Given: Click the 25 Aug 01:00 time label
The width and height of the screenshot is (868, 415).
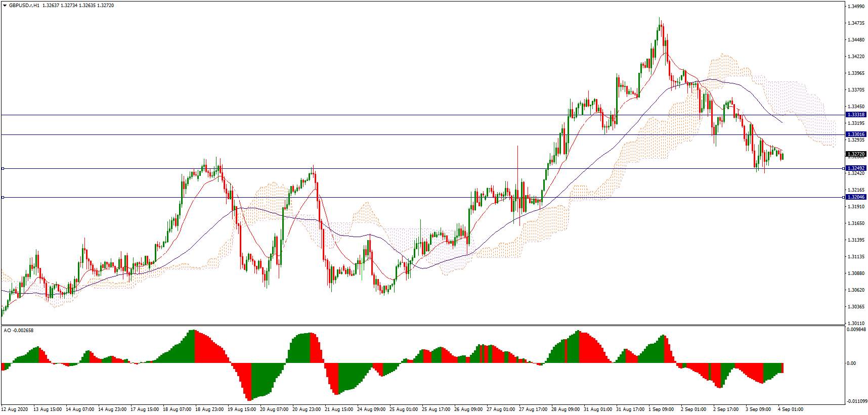Looking at the screenshot, I should pyautogui.click(x=403, y=409).
